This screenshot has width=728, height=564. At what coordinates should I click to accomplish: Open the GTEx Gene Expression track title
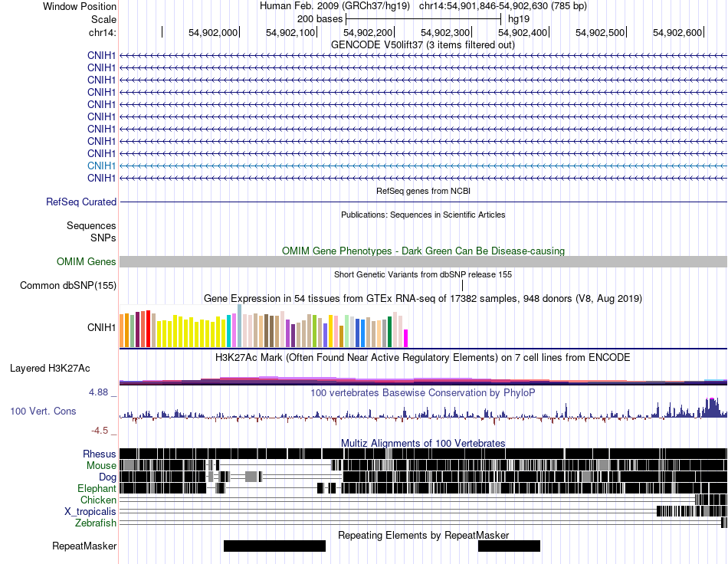[423, 299]
